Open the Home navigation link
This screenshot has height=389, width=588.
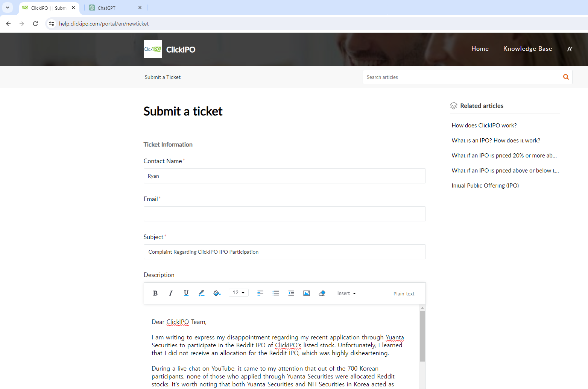[480, 49]
